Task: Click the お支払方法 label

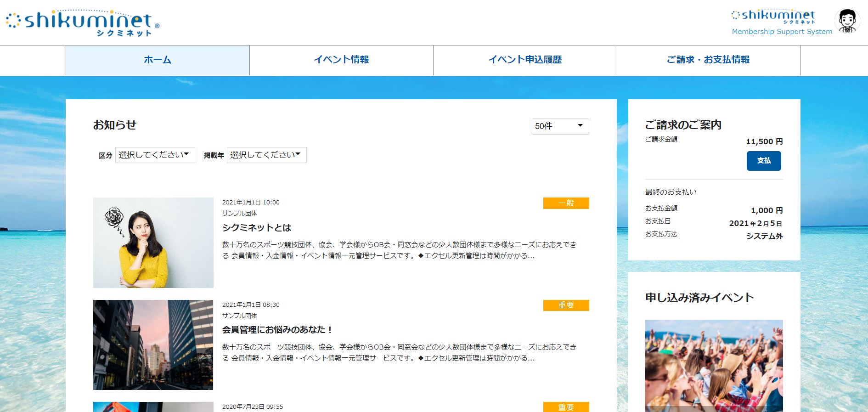Action: (661, 234)
